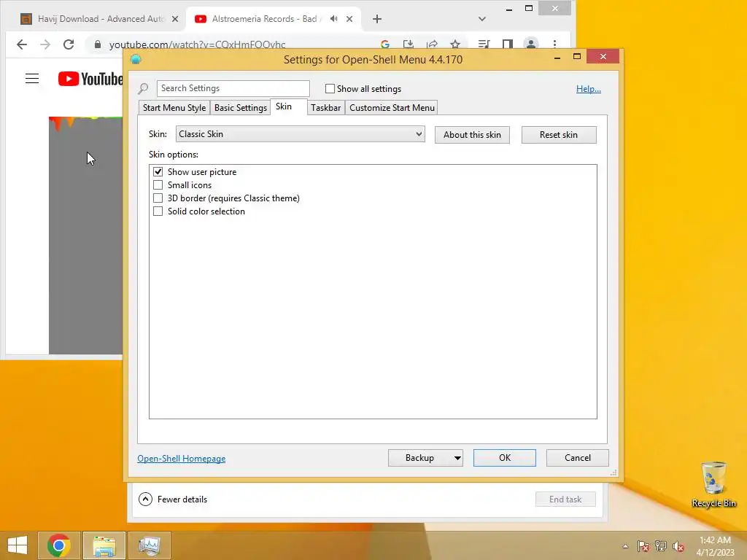Click the Google icon in address bar
Image resolution: width=747 pixels, height=560 pixels.
tap(385, 44)
